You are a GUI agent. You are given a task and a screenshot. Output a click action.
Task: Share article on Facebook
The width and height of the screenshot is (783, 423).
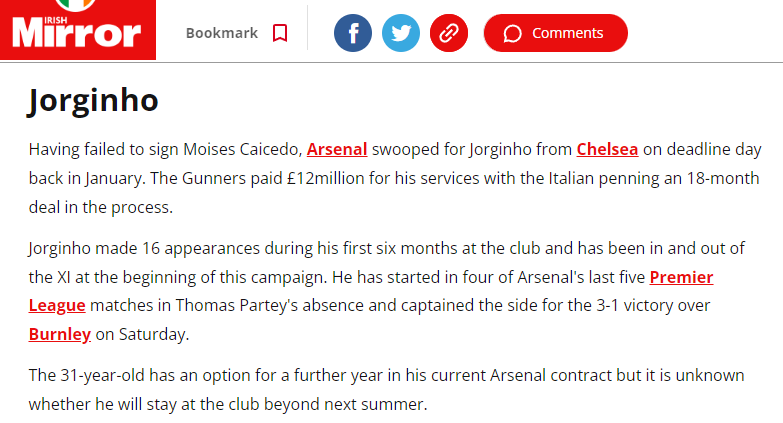pos(353,33)
